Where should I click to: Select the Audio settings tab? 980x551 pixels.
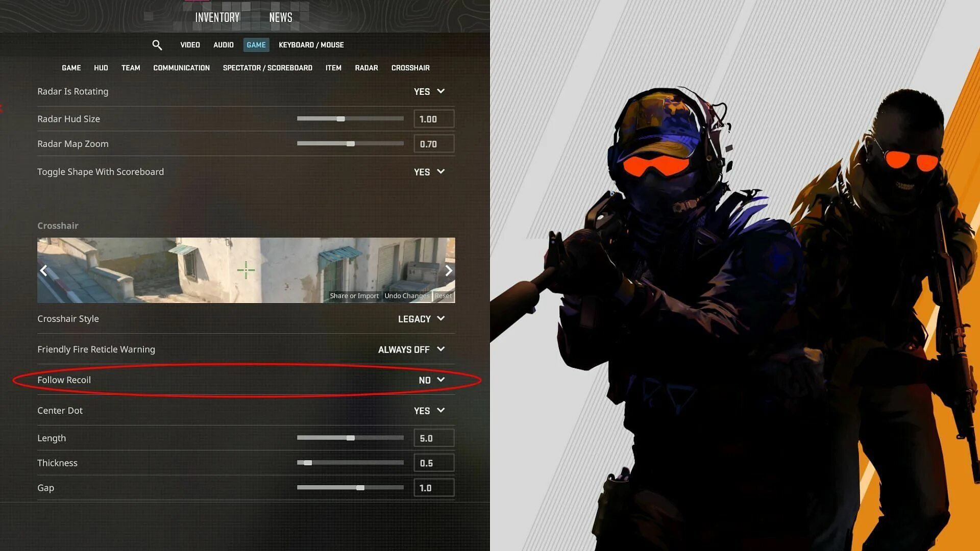223,45
